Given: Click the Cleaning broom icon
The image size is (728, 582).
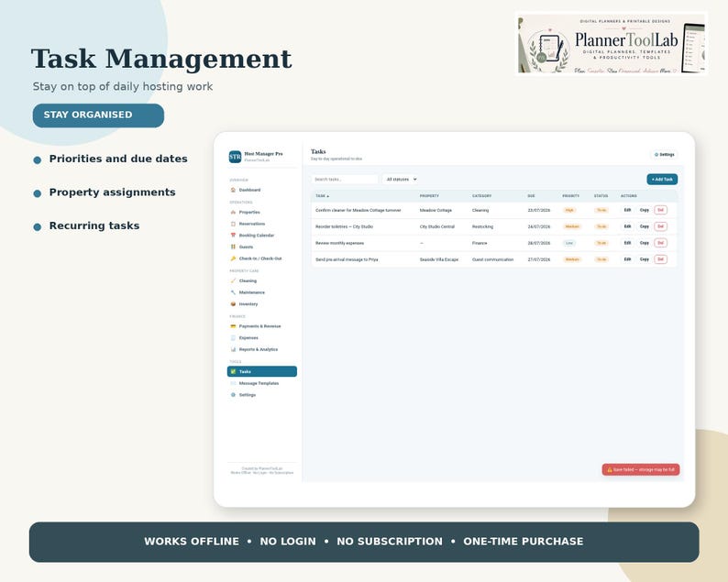Looking at the screenshot, I should pyautogui.click(x=233, y=280).
